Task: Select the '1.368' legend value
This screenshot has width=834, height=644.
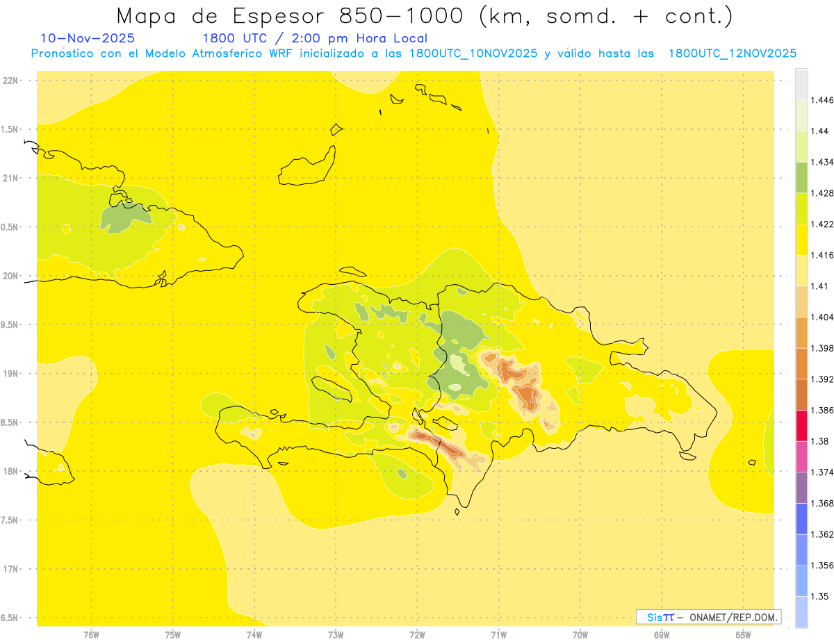Action: [824, 503]
